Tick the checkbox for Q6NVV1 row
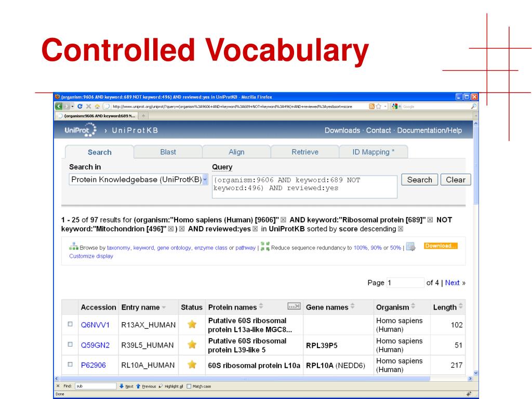532x399 pixels. (x=70, y=324)
